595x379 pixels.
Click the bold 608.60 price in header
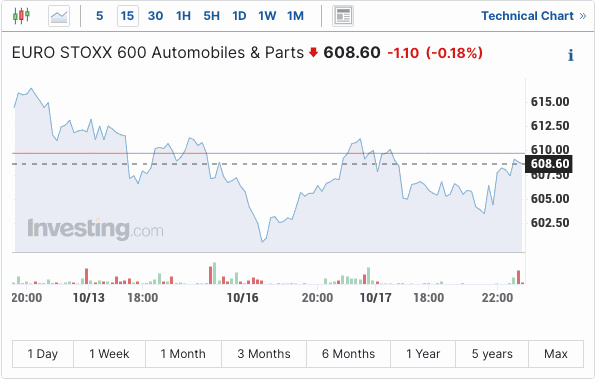click(x=352, y=52)
